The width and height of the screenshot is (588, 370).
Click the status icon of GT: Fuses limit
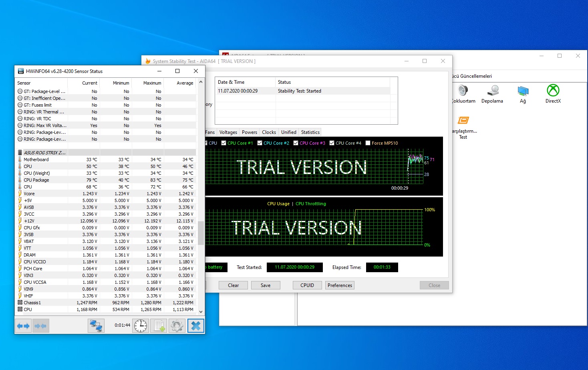(x=20, y=105)
